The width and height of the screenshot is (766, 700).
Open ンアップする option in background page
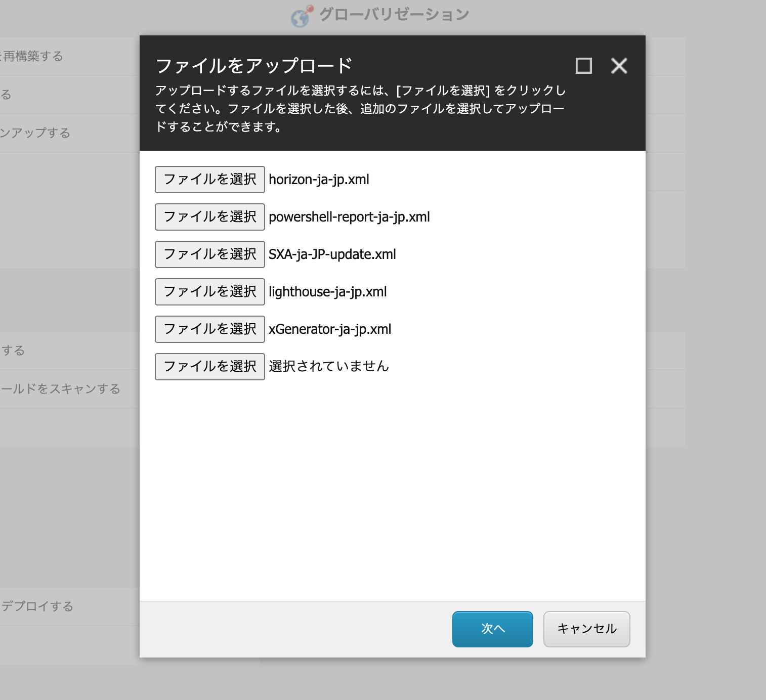click(x=35, y=133)
